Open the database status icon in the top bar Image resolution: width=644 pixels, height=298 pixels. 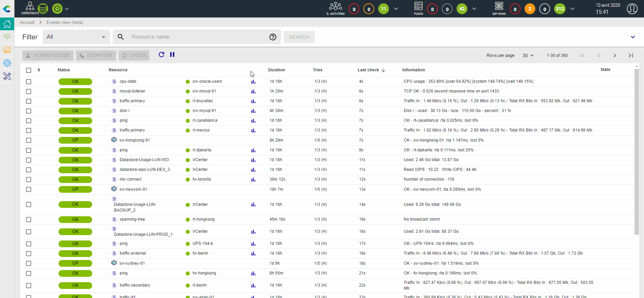[x=43, y=9]
